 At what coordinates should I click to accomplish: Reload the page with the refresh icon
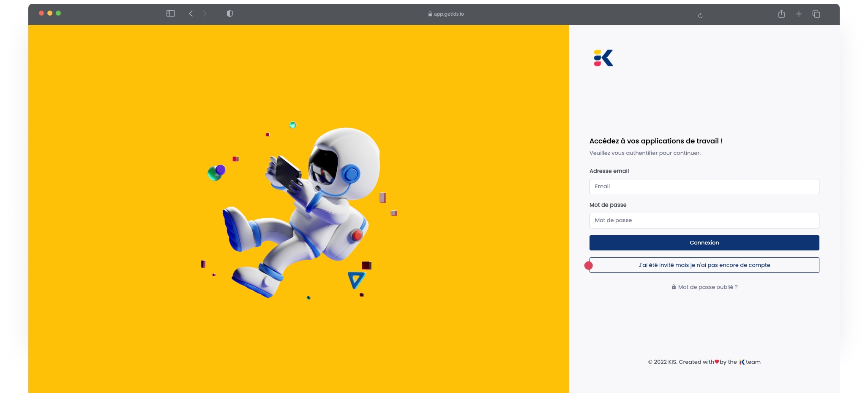click(x=700, y=15)
